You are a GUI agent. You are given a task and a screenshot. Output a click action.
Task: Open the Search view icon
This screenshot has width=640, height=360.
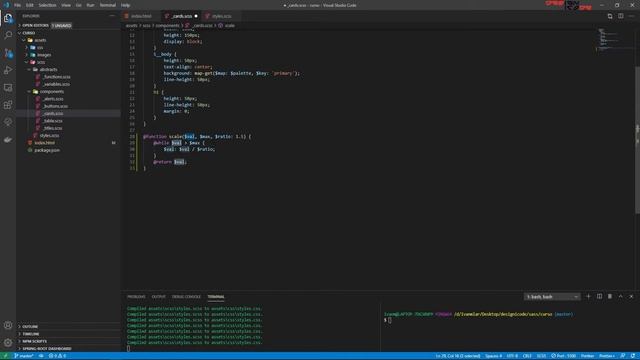[x=8, y=36]
